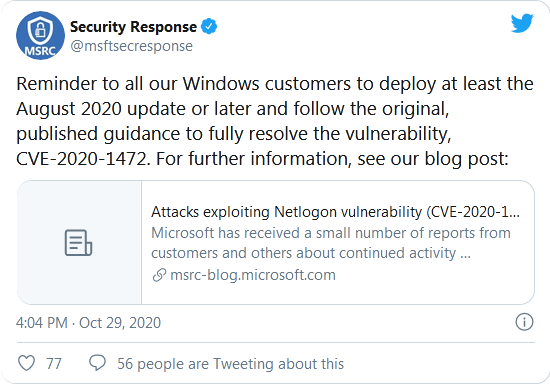Image resolution: width=550 pixels, height=384 pixels.
Task: Click the link chain icon
Action: click(159, 275)
